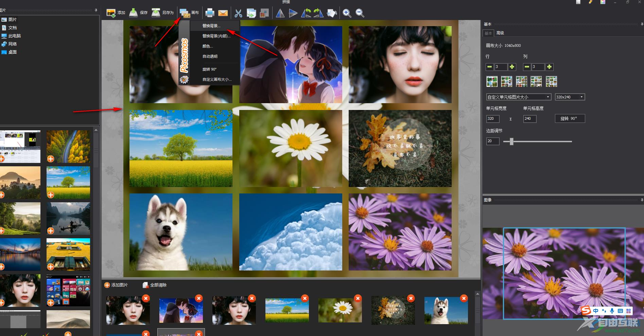Switch to the 高级 tab
Viewport: 644px width, 336px height.
click(x=500, y=33)
